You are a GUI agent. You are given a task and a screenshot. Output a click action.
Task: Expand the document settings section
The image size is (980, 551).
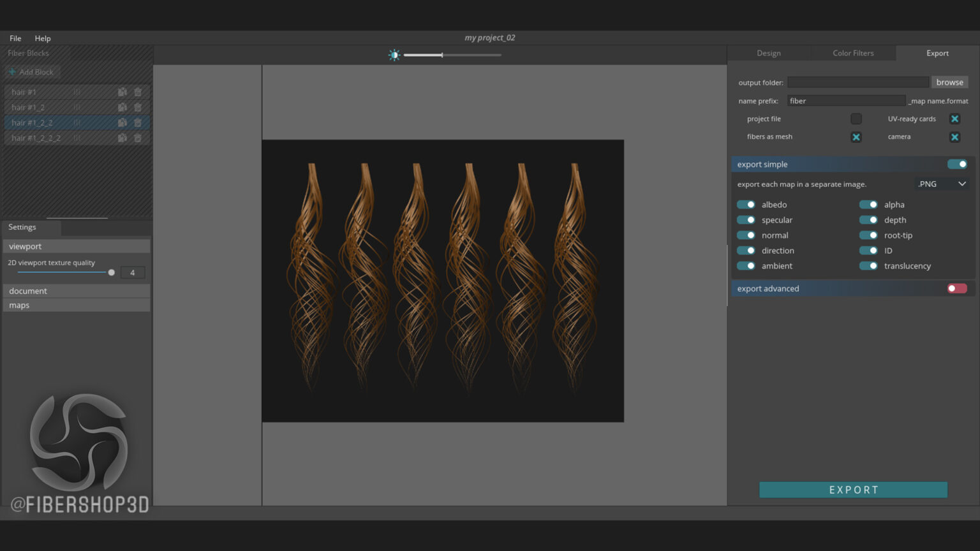(76, 291)
